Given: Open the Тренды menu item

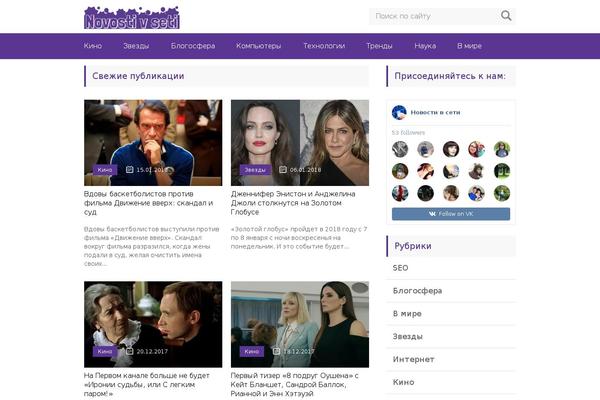Looking at the screenshot, I should 379,46.
